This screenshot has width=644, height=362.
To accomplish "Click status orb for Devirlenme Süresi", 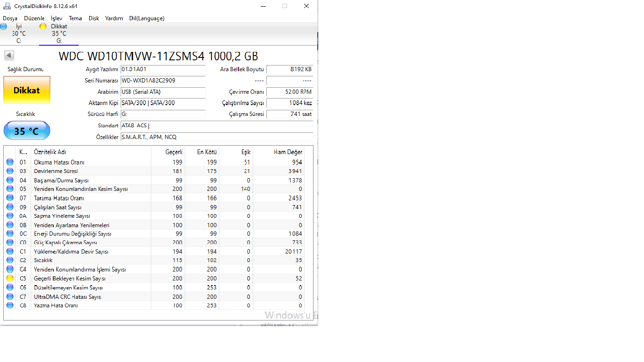I will tap(10, 171).
